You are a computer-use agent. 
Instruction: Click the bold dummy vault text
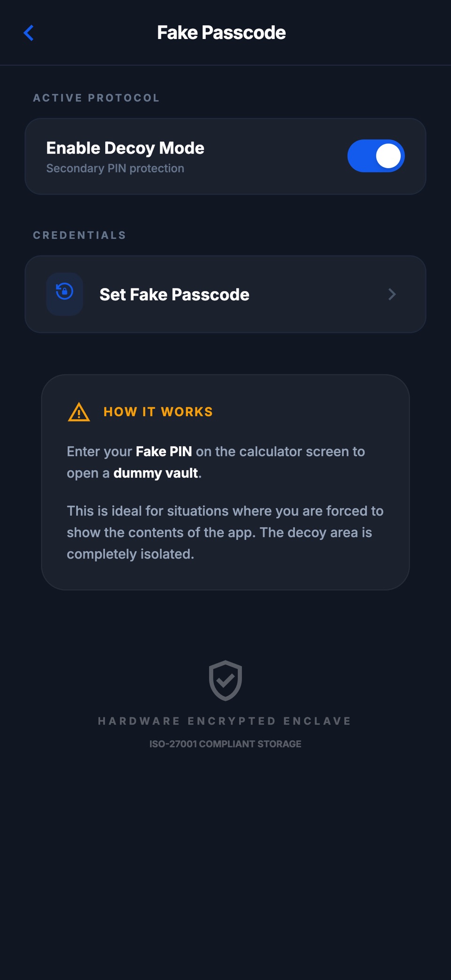(x=156, y=473)
